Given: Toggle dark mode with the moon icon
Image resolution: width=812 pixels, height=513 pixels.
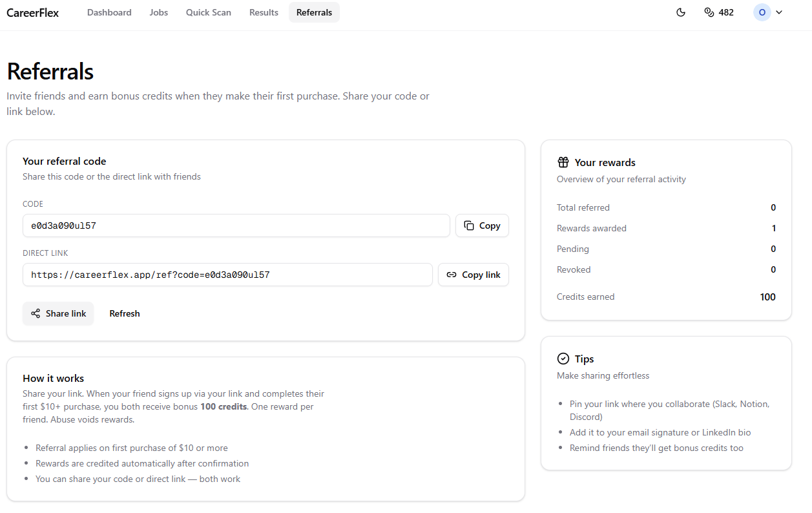Looking at the screenshot, I should 681,12.
